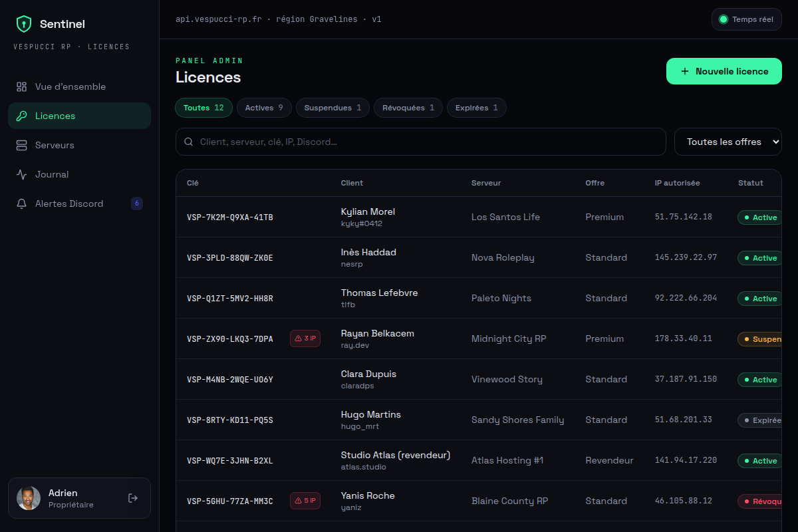Select licence key VSP-7K2M-Q9XA-41TB

pos(230,217)
